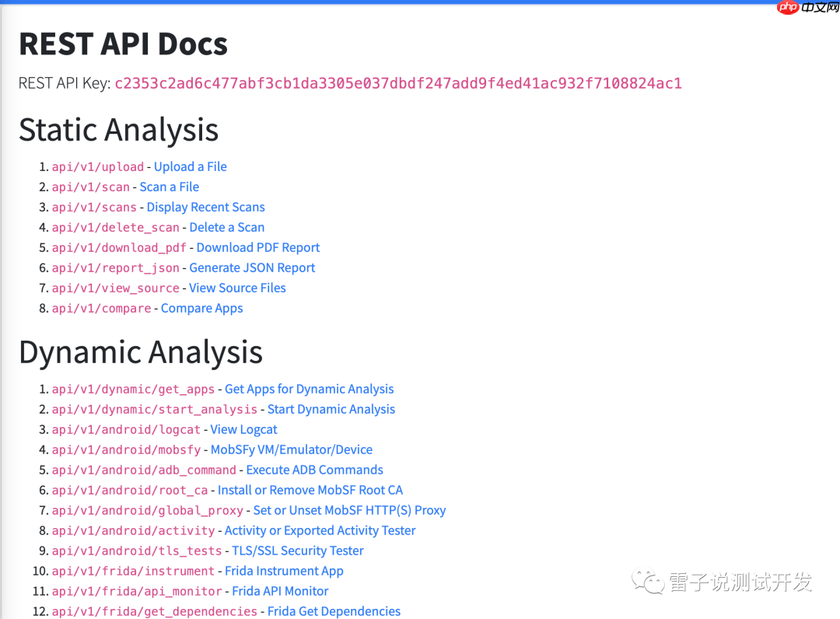Image resolution: width=840 pixels, height=619 pixels.
Task: Click the api/v1/frida/get_dependencies endpoint text
Action: click(x=155, y=612)
